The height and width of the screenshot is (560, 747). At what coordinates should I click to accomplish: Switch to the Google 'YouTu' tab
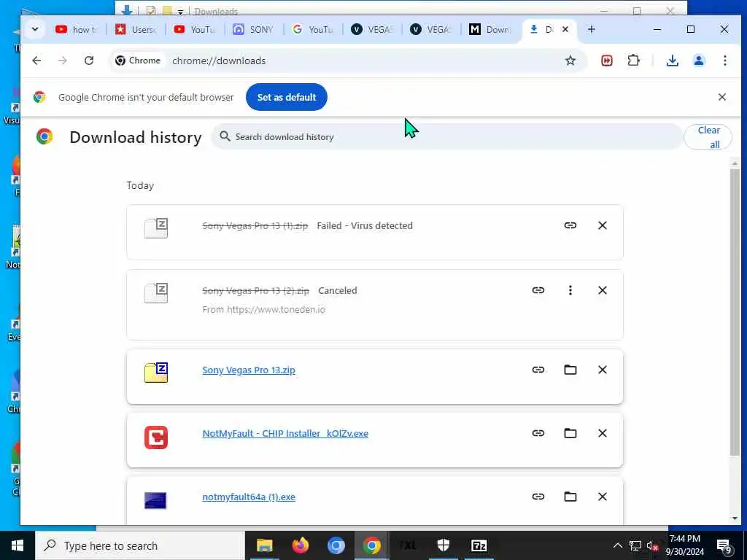(312, 29)
